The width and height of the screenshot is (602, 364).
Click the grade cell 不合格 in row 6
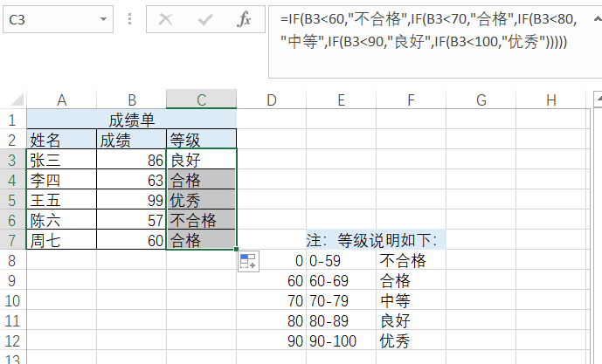tap(202, 219)
